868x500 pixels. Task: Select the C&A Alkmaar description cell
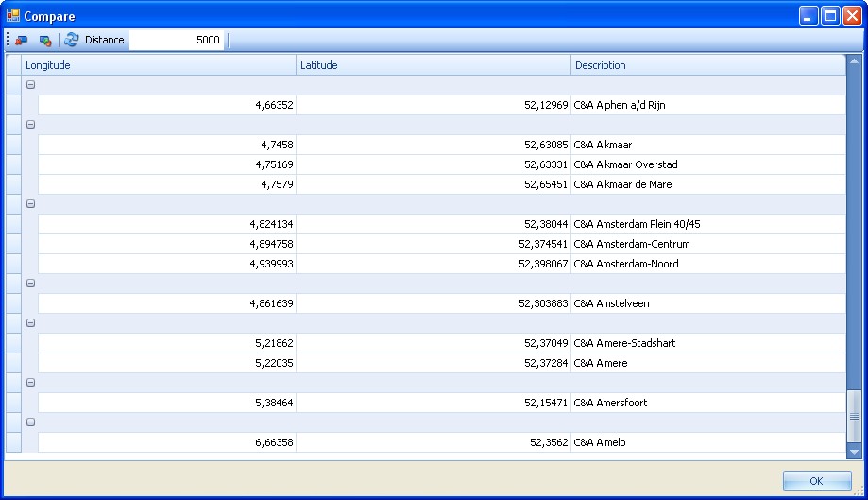[x=708, y=145]
